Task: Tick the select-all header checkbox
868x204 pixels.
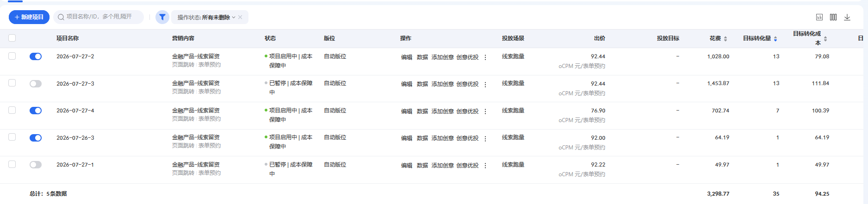Action: 12,38
